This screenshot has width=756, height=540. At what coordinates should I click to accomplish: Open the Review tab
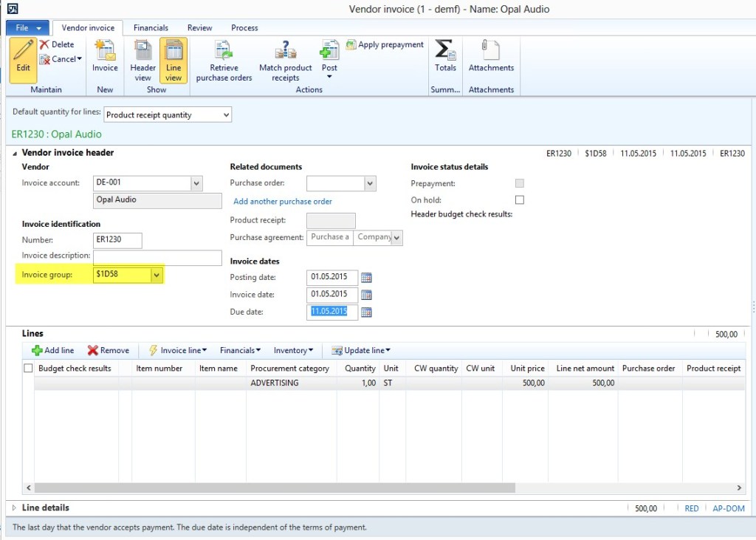199,27
